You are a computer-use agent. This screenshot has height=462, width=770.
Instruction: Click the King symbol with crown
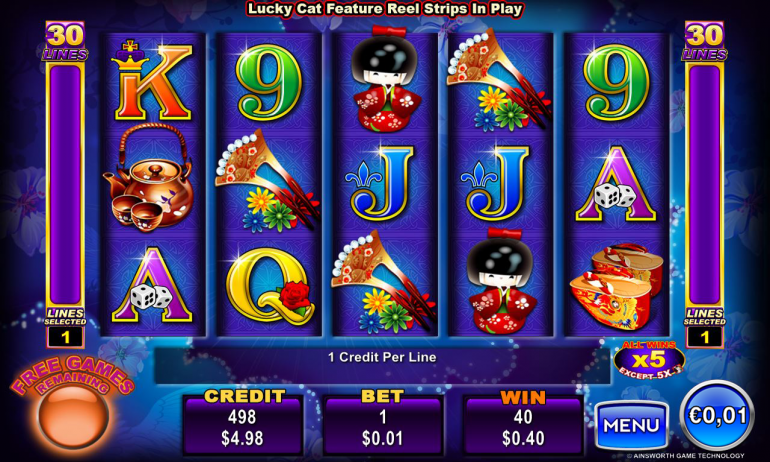(x=152, y=81)
